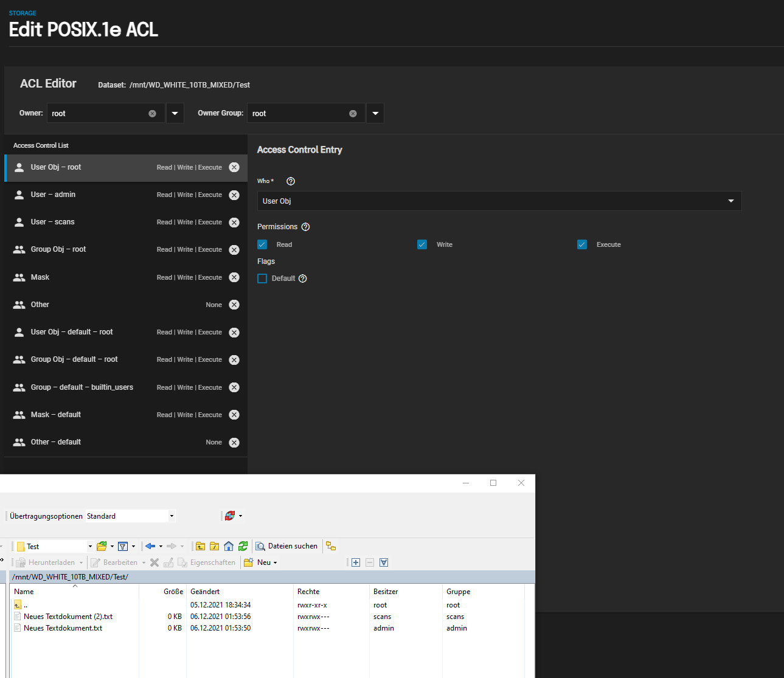Click the Dateien suchen button
This screenshot has height=678, width=784.
(286, 546)
